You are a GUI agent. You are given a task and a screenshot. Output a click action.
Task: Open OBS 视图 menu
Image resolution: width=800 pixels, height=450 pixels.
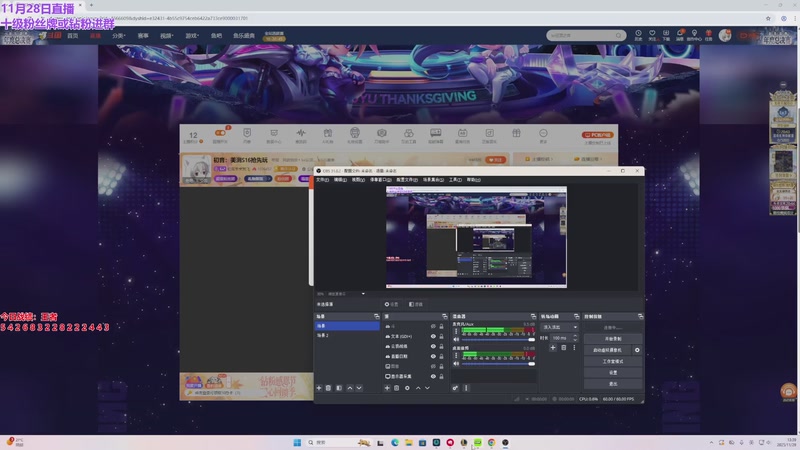tap(358, 180)
